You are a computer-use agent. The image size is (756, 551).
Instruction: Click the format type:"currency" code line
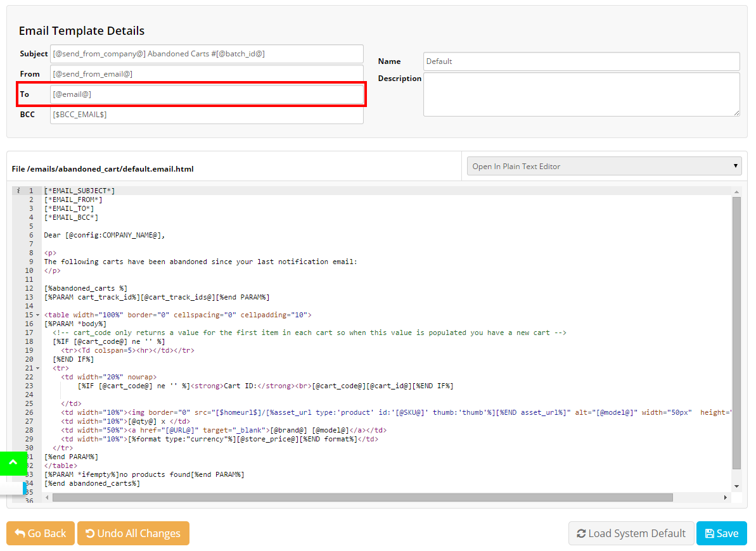click(x=219, y=439)
